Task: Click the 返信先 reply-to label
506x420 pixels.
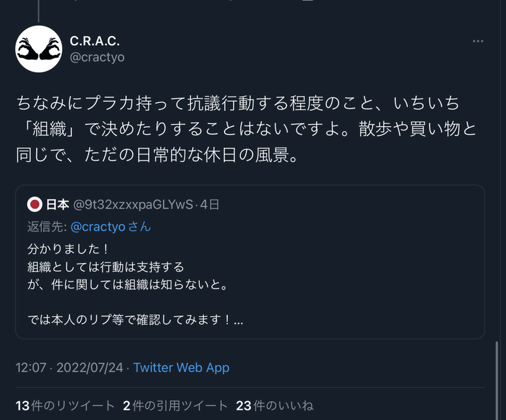Action: [x=47, y=226]
